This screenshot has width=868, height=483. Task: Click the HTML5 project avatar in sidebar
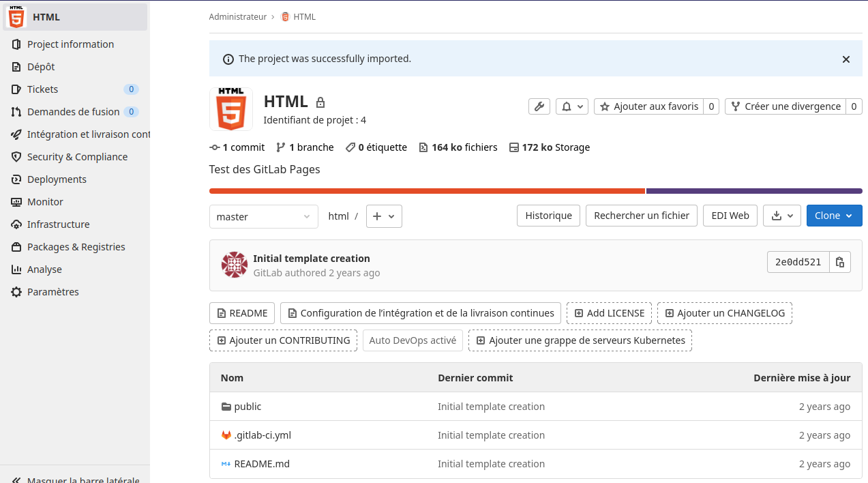16,17
